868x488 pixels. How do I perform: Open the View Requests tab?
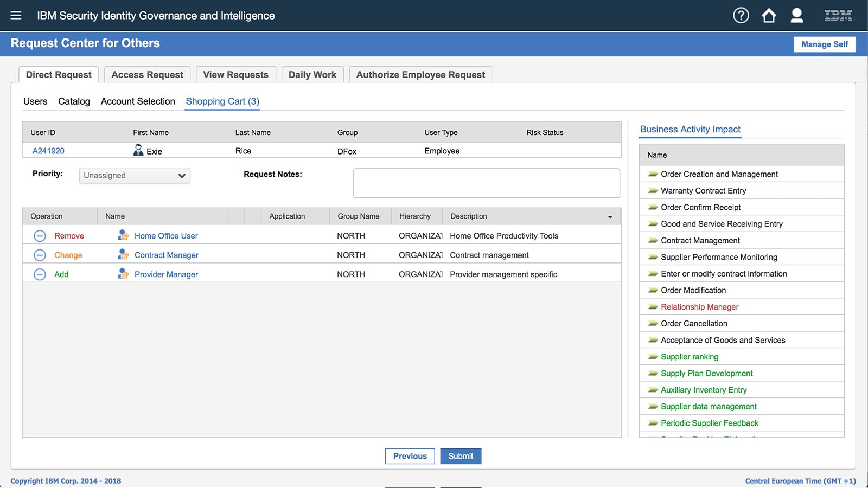[x=235, y=75]
